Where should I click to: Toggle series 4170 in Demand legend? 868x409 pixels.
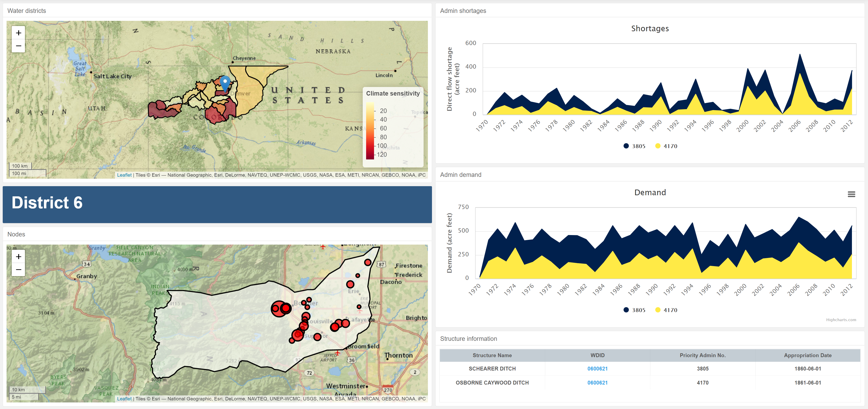666,310
